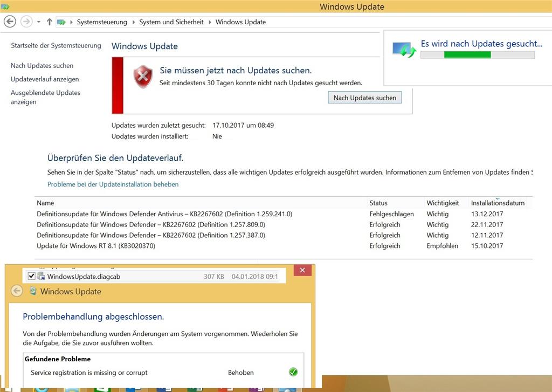
Task: Click the Problembehandlung abgeschlossen heading
Action: coord(93,317)
